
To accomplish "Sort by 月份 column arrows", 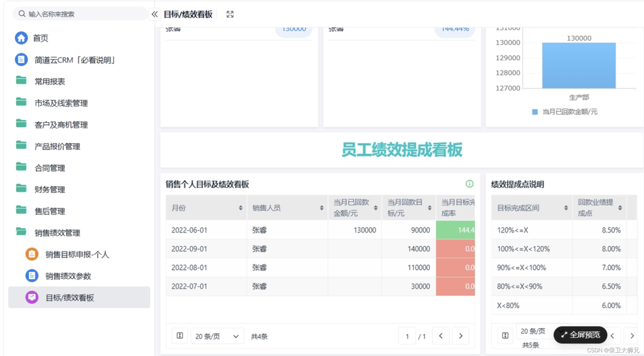I will pos(240,208).
